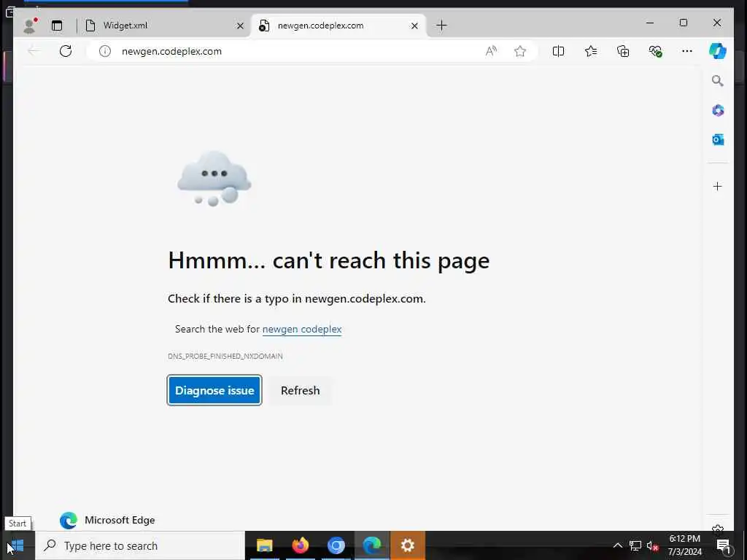Launch Chrome from taskbar
The width and height of the screenshot is (747, 560).
[x=336, y=545]
